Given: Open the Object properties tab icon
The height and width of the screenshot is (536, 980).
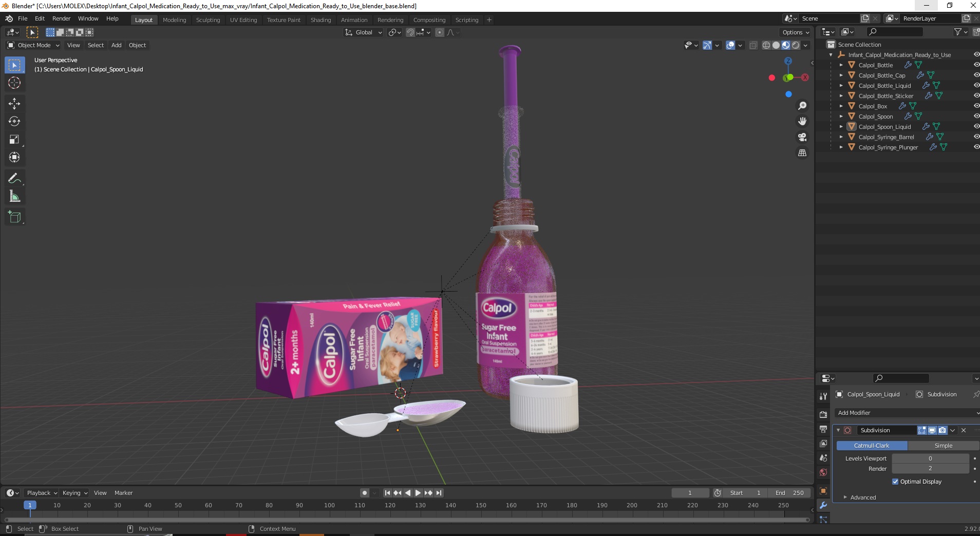Looking at the screenshot, I should point(823,491).
